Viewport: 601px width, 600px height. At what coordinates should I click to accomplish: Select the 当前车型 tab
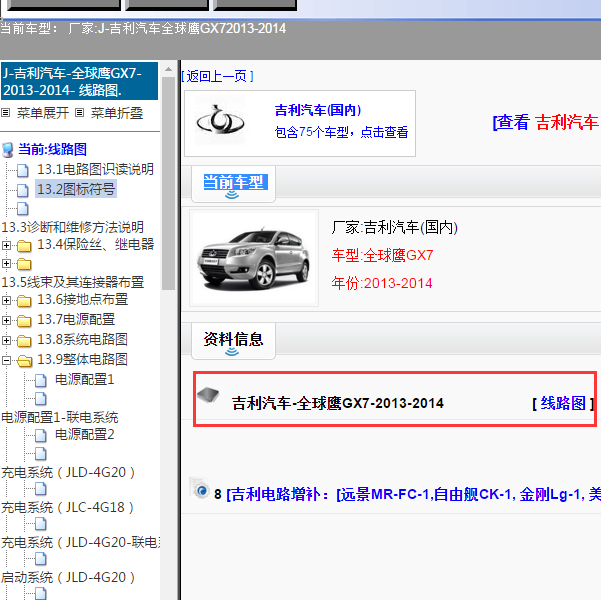coord(235,182)
